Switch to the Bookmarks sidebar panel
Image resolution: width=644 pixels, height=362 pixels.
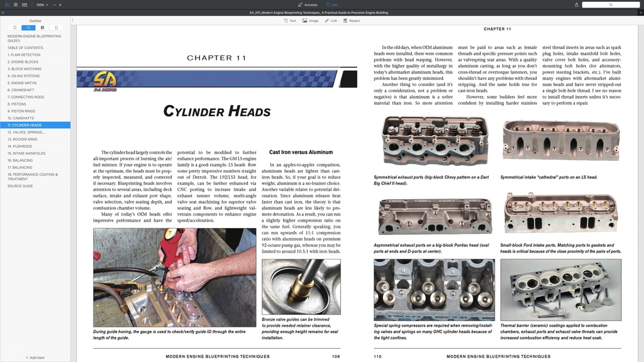point(15,27)
